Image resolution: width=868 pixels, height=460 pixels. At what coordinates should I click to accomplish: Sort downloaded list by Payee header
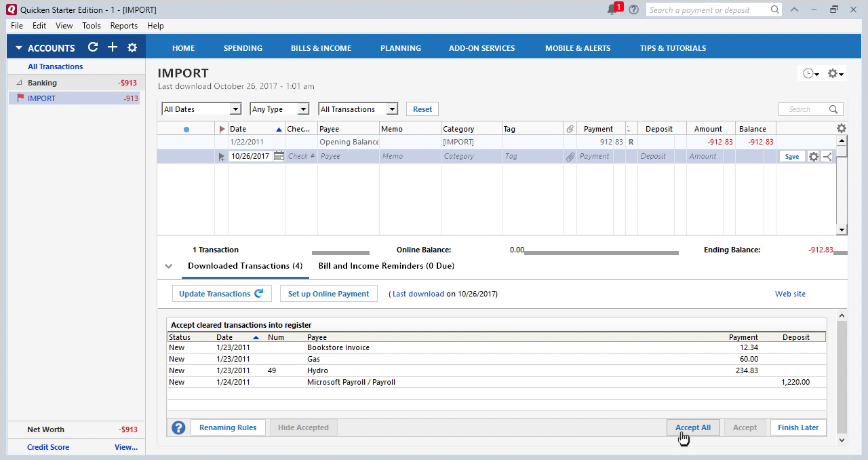click(316, 337)
